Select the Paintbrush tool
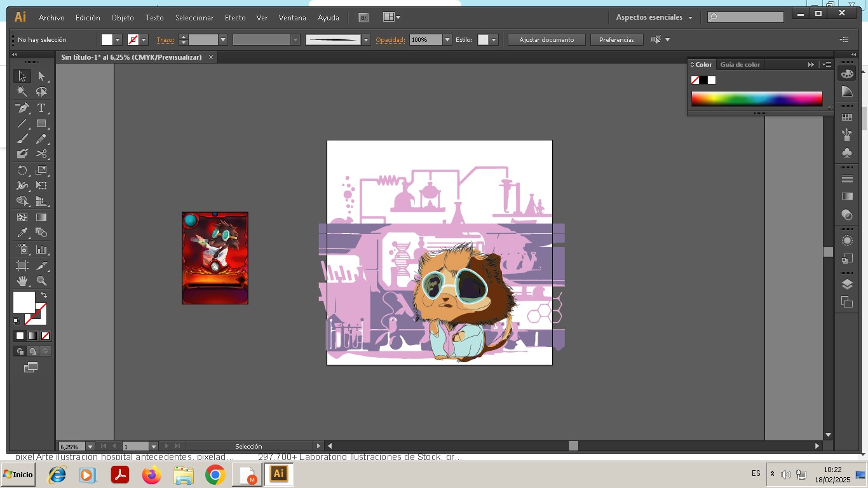Screen dimensions: 868x488 22,139
